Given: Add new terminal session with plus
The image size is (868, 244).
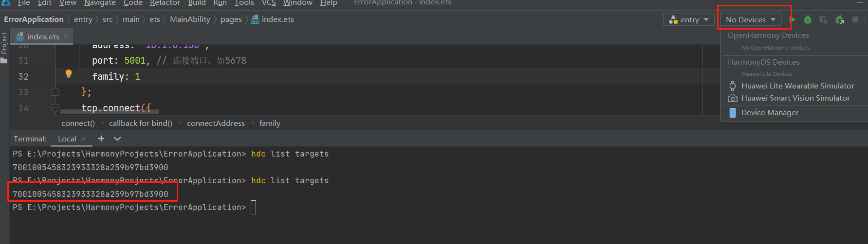Looking at the screenshot, I should tap(101, 139).
